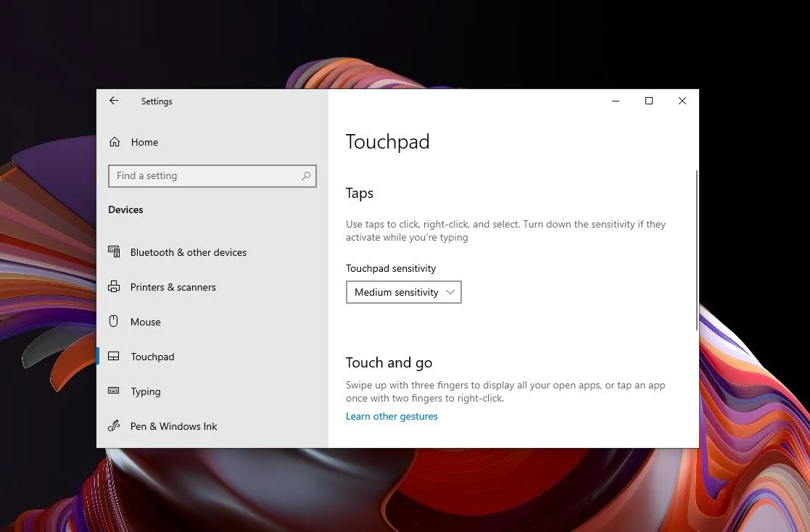Open the Touchpad sensitivity dropdown

[403, 292]
